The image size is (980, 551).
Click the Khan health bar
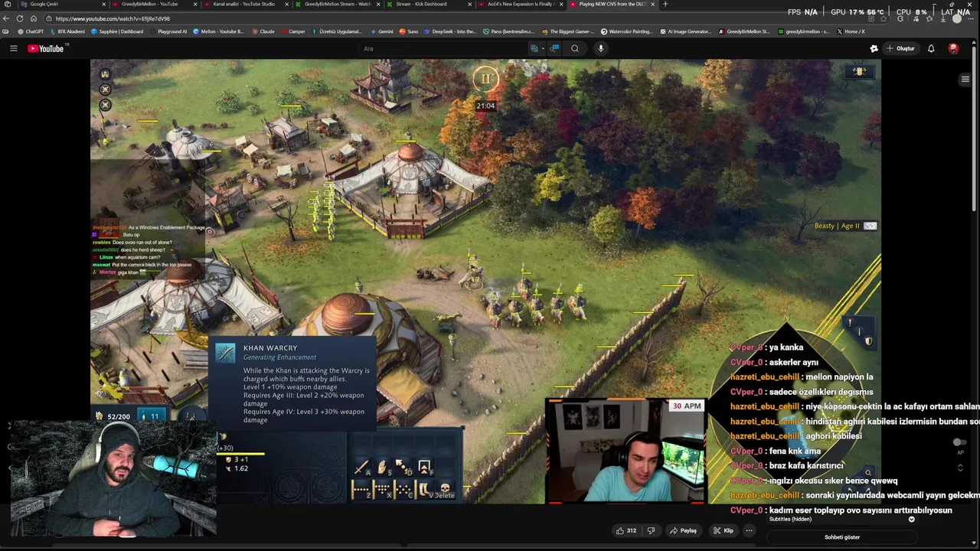(242, 454)
